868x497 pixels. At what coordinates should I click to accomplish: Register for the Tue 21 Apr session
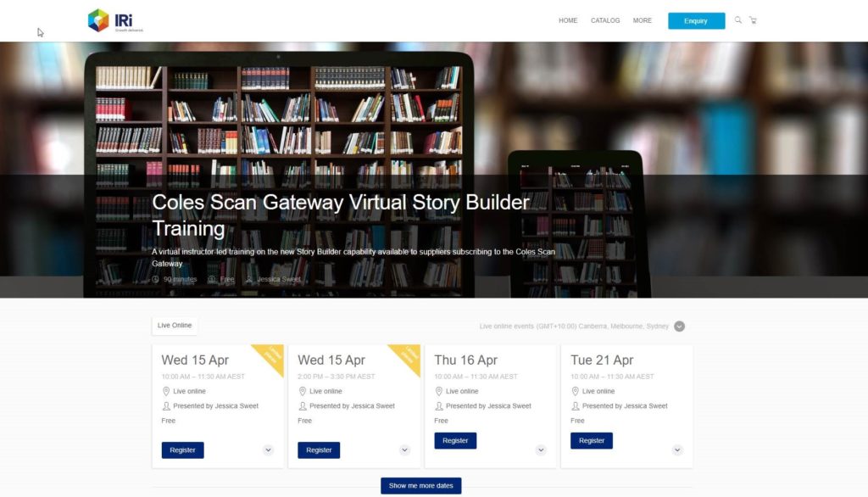[x=591, y=440]
